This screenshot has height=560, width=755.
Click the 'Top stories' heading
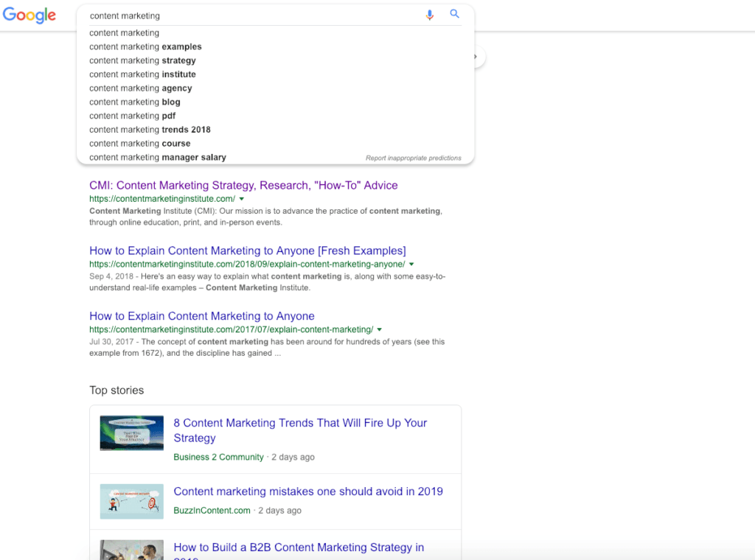click(116, 391)
